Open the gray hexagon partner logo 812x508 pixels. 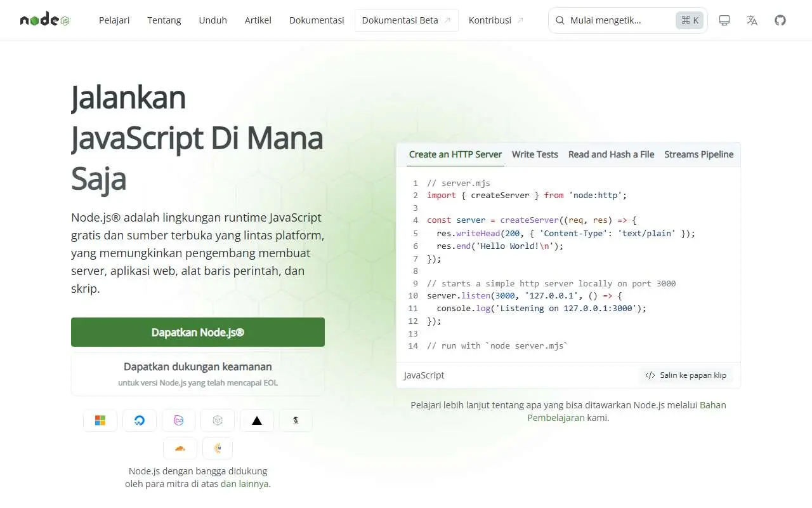[218, 420]
